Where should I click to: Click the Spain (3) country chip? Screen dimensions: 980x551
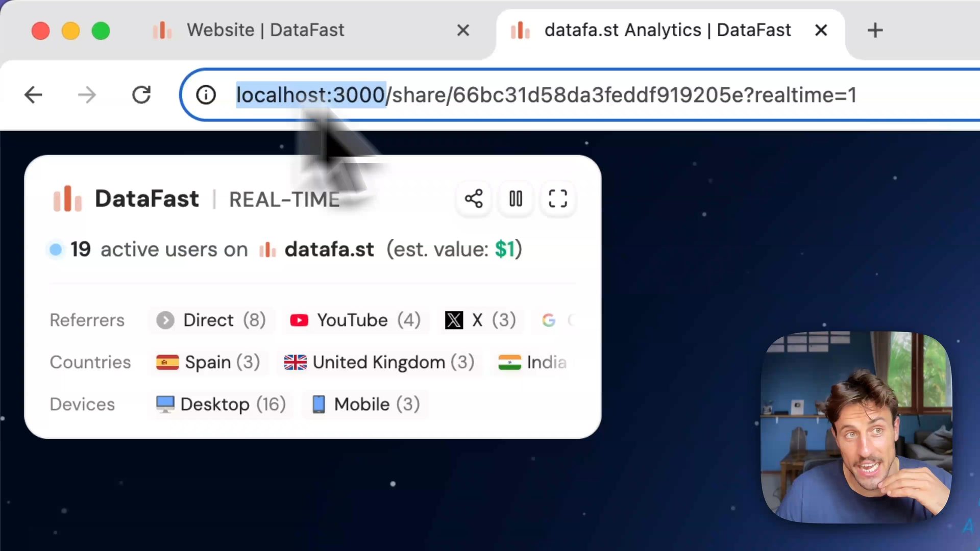click(x=208, y=362)
